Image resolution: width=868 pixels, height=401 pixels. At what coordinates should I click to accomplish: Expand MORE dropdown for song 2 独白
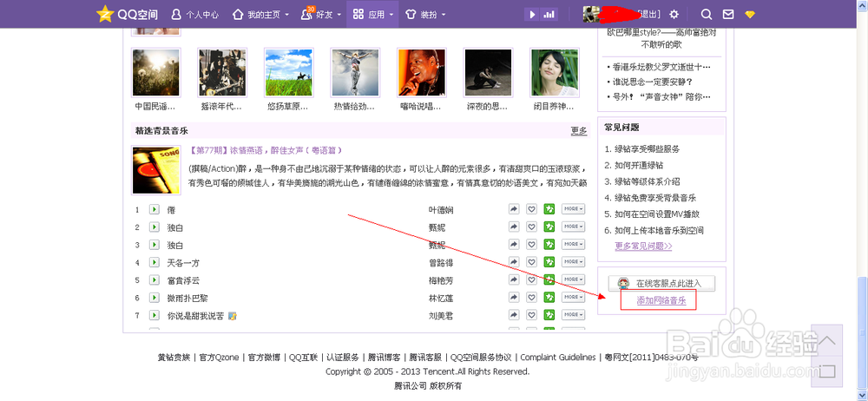[x=574, y=227]
